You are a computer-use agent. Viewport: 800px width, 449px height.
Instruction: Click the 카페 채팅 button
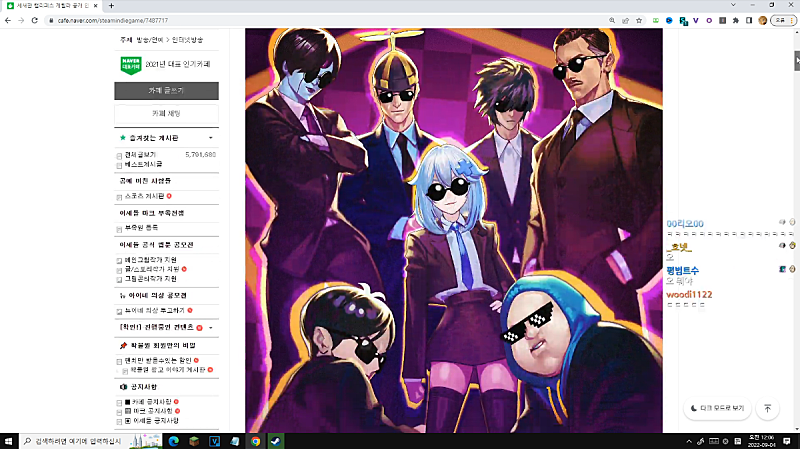point(166,113)
